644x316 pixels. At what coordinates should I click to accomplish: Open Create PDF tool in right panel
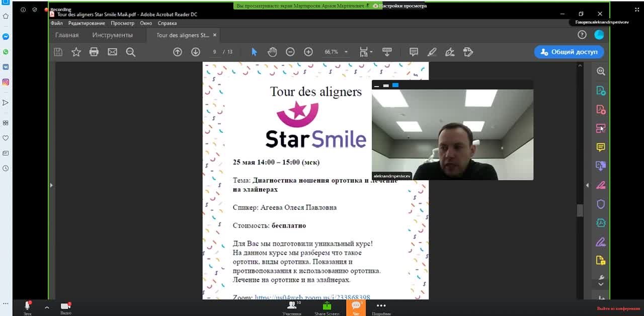coord(601,109)
